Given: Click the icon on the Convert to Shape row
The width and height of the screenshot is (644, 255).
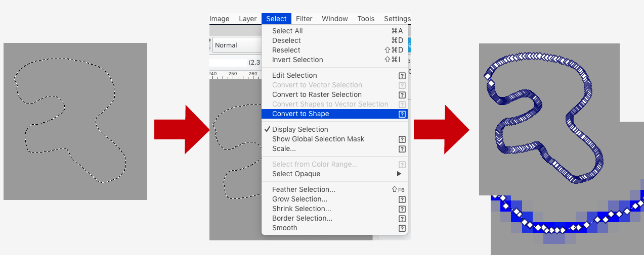Looking at the screenshot, I should (402, 114).
